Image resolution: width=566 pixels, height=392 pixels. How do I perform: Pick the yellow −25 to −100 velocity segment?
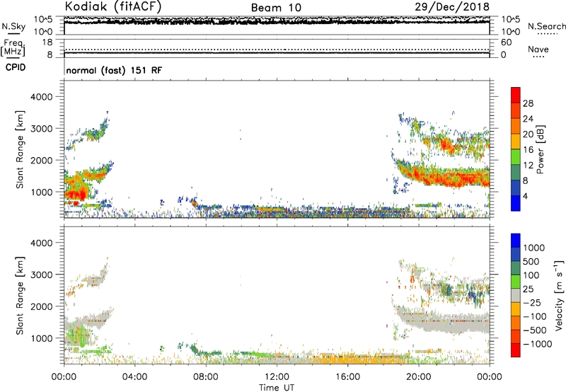(516, 309)
